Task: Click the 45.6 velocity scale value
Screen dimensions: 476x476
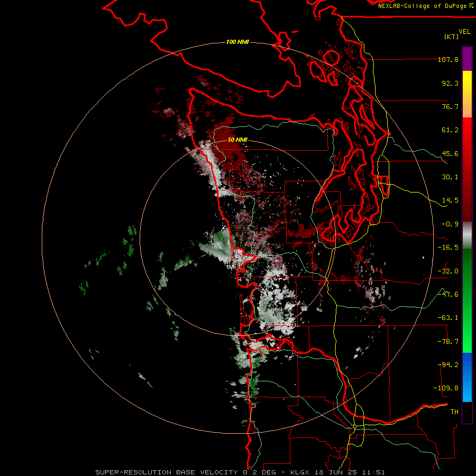Action: [x=450, y=153]
